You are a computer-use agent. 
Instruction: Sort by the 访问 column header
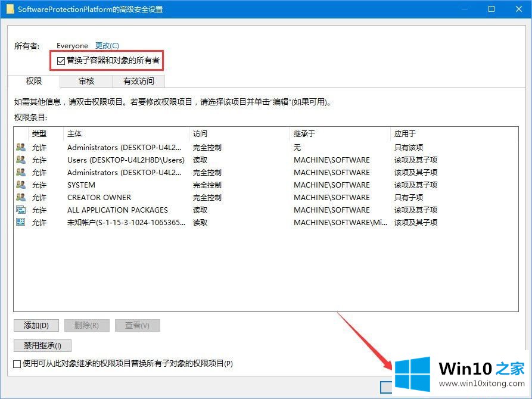[x=239, y=133]
